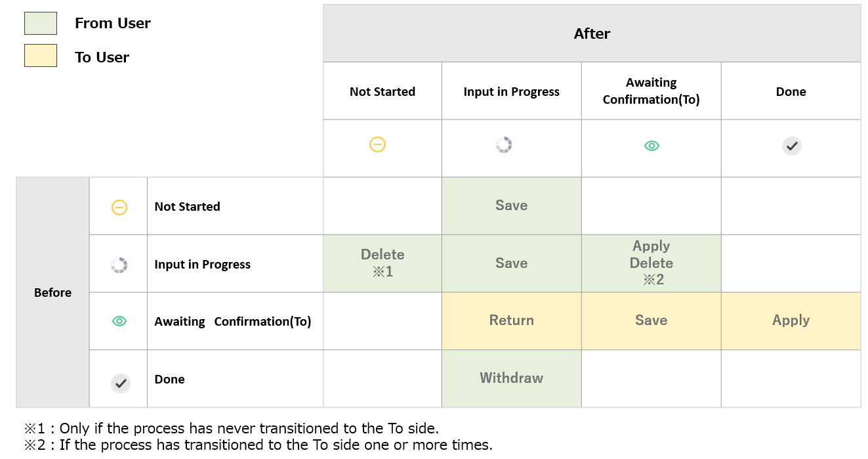Click the eye icon in Awaiting Confirmation row
Screen dimensions: 868x459
click(x=119, y=321)
